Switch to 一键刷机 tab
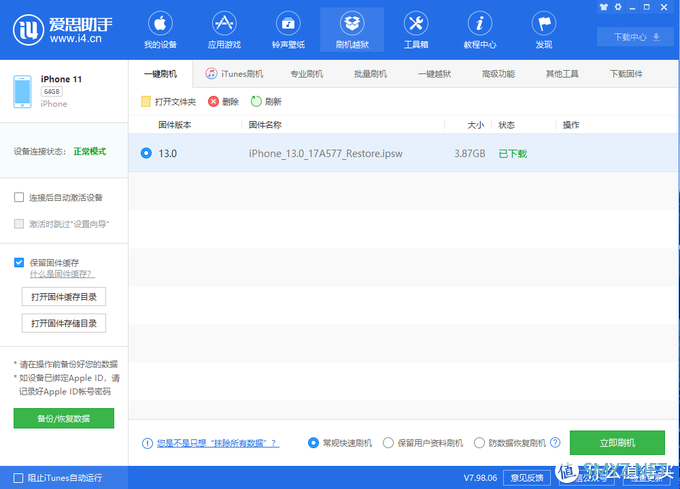680x489 pixels. tap(160, 74)
